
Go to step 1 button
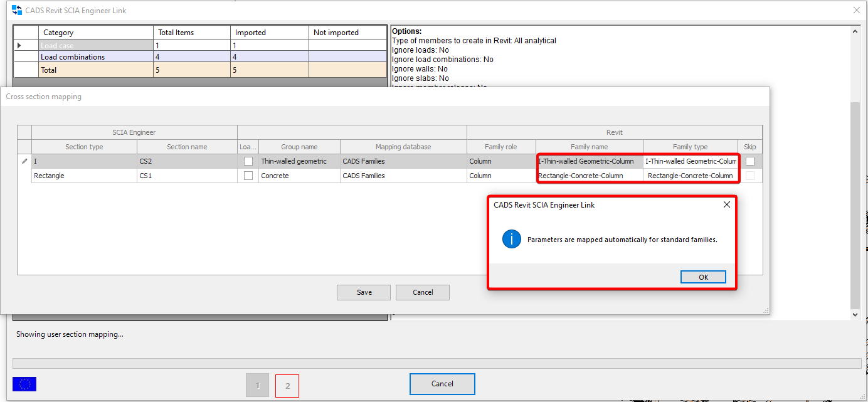point(257,386)
